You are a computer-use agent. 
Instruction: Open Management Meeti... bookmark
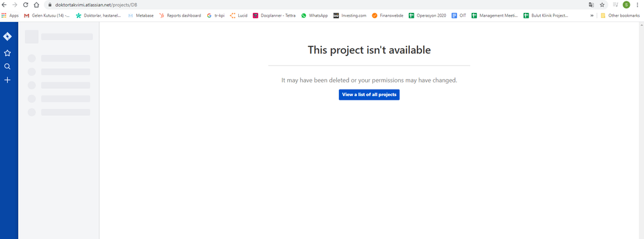coord(495,15)
